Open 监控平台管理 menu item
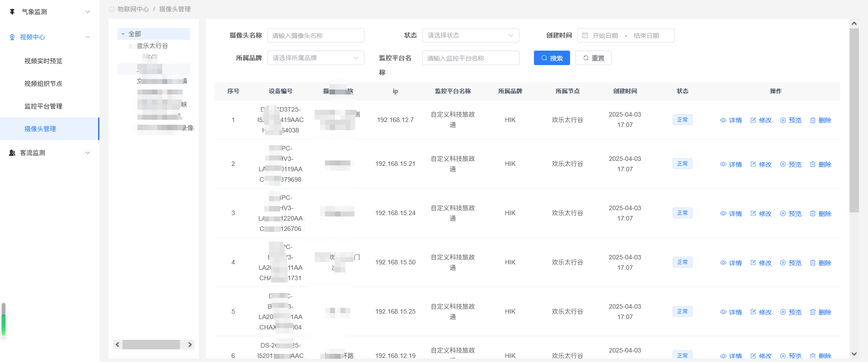Image resolution: width=868 pixels, height=362 pixels. [x=43, y=106]
